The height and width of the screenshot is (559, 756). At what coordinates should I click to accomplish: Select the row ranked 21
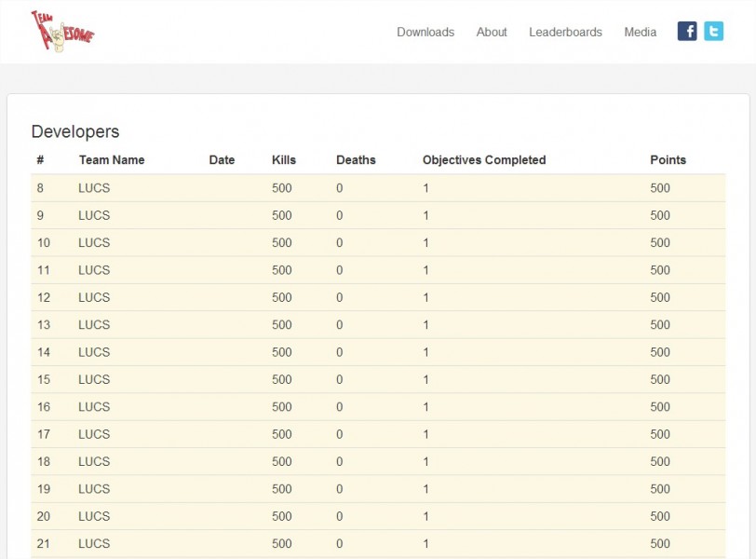[x=378, y=543]
